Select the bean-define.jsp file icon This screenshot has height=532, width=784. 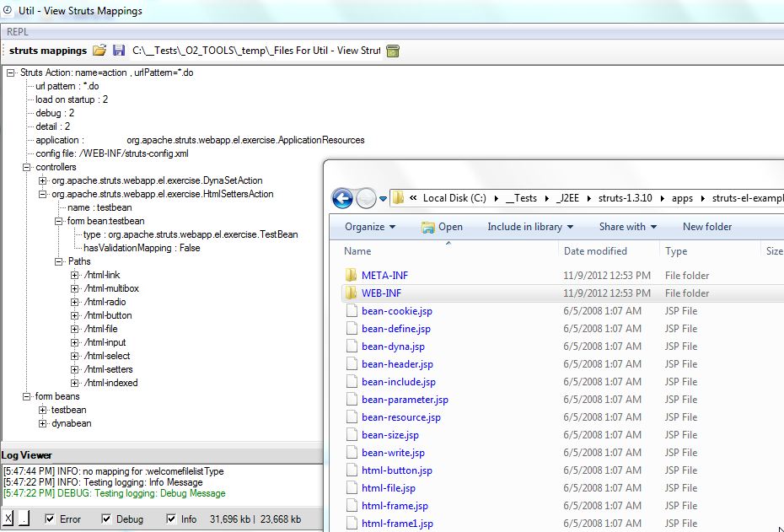352,329
